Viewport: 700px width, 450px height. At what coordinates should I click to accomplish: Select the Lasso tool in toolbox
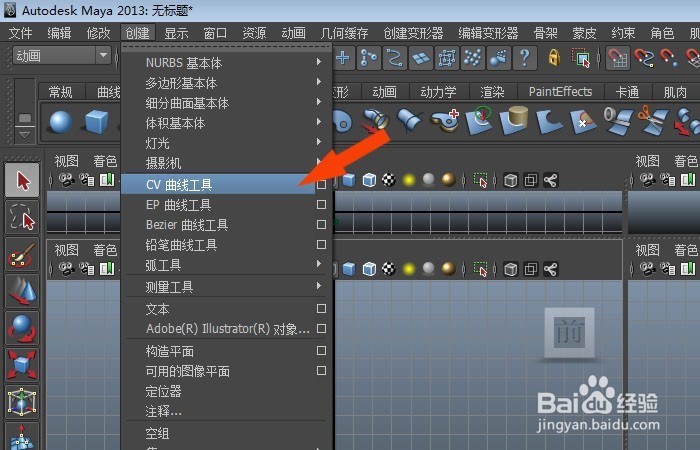click(22, 217)
